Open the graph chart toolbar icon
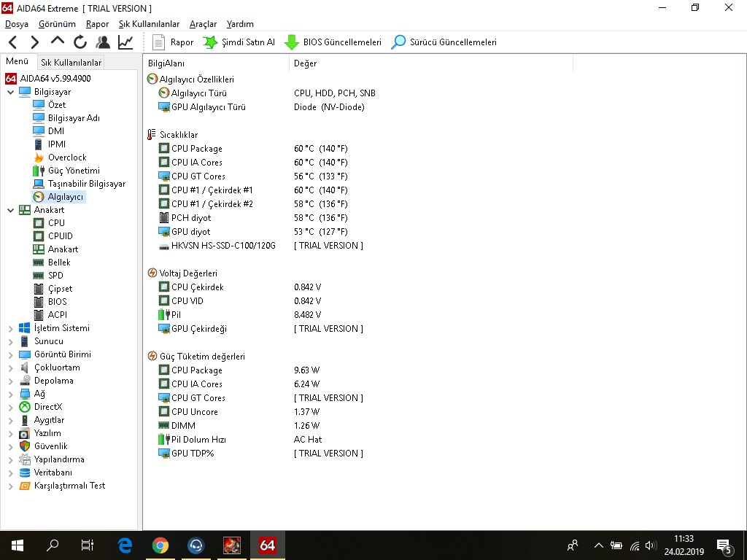This screenshot has width=747, height=560. point(125,42)
